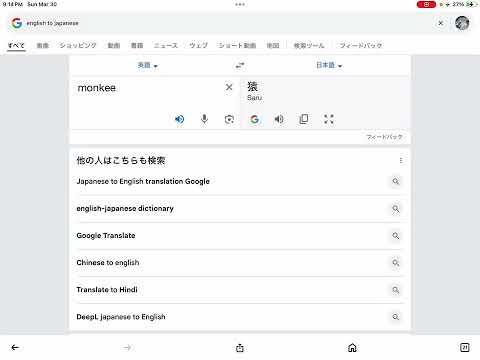The height and width of the screenshot is (360, 480).
Task: Switch to the ショート動画 tab
Action: pyautogui.click(x=237, y=45)
